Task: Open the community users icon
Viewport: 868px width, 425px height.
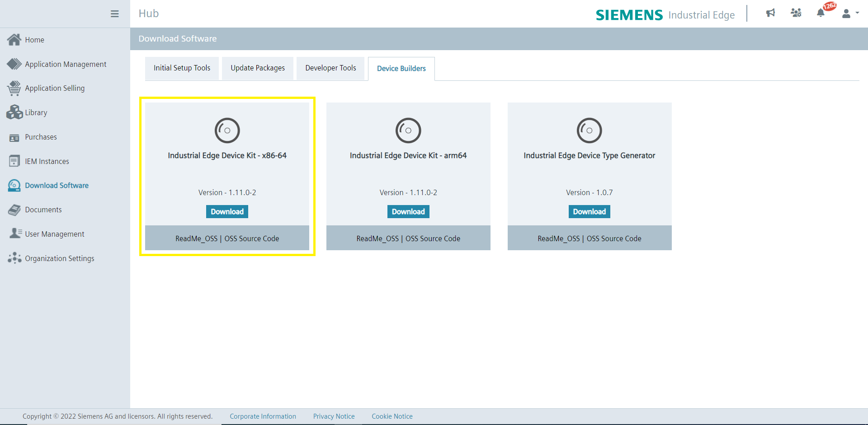Action: (796, 14)
